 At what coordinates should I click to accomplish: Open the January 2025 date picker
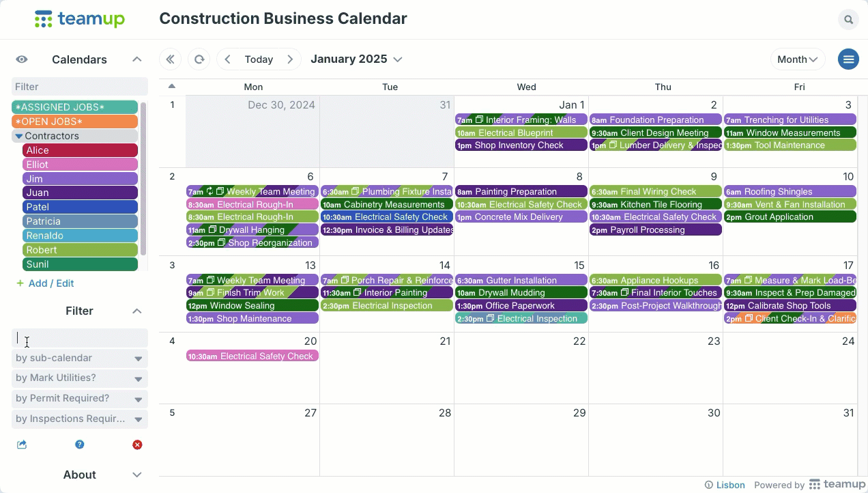(356, 59)
